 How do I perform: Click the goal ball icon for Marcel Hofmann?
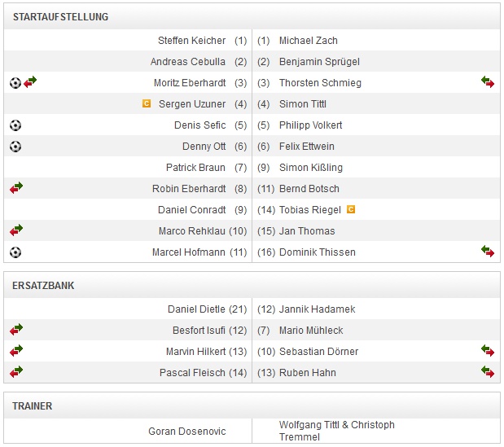tap(15, 252)
